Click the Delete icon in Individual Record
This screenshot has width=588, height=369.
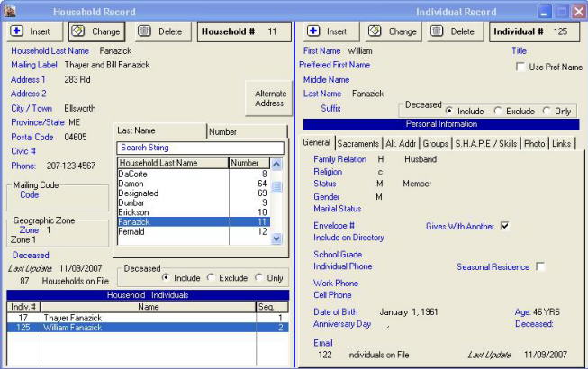[439, 31]
